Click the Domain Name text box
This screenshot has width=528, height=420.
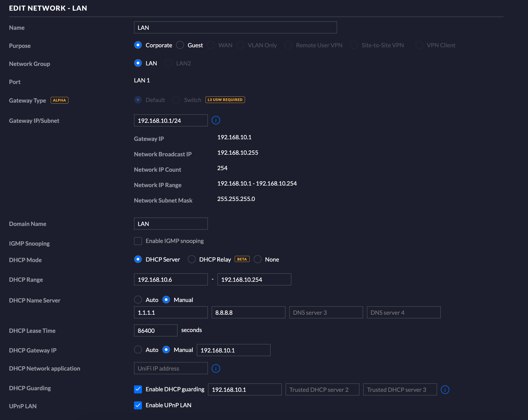pyautogui.click(x=171, y=224)
